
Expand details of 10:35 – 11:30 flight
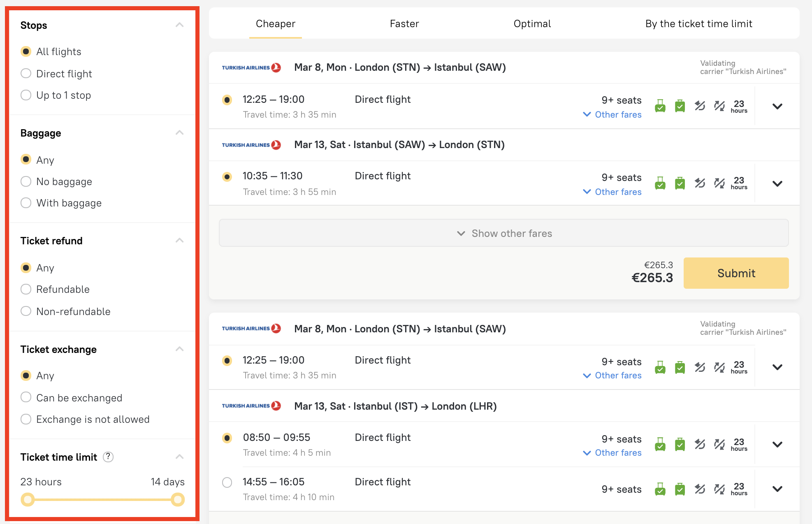[x=777, y=183]
